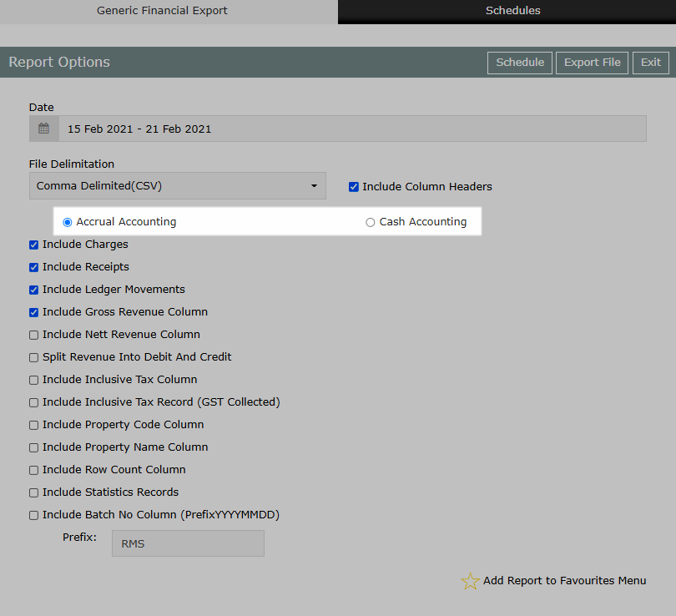Click Add Report to Favourites Menu link

coord(564,581)
